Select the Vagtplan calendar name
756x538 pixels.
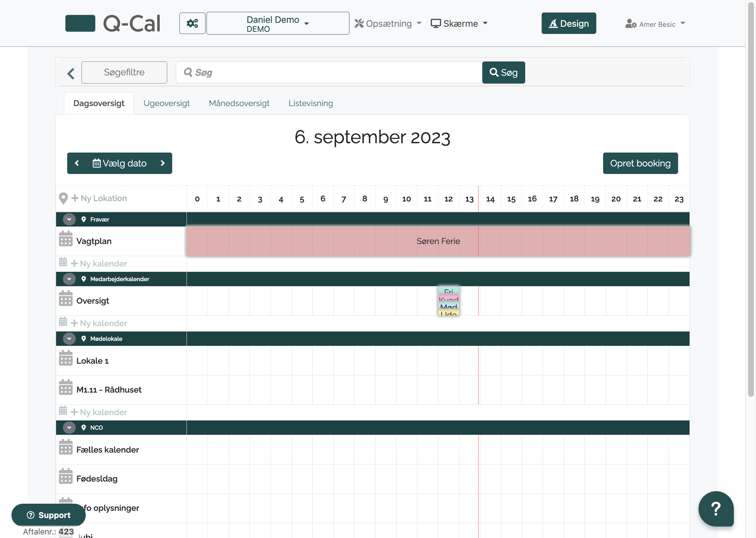click(x=94, y=241)
